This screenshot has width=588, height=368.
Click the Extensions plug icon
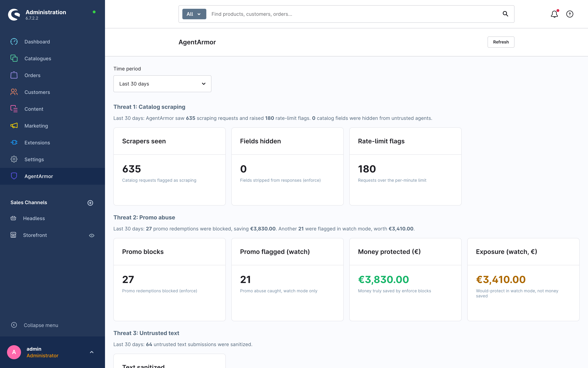pos(14,142)
